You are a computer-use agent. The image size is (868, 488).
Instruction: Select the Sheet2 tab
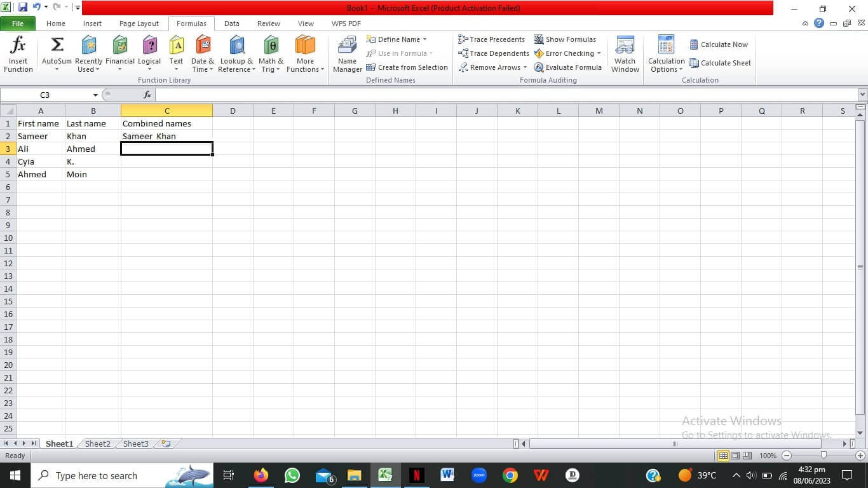[97, 444]
